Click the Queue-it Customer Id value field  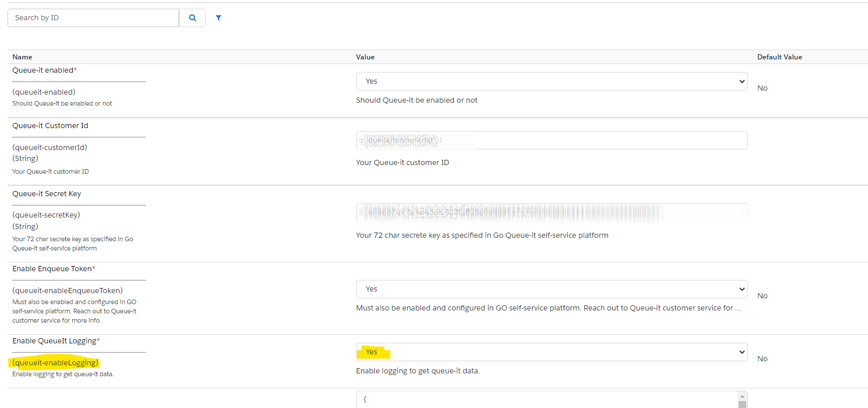(552, 140)
